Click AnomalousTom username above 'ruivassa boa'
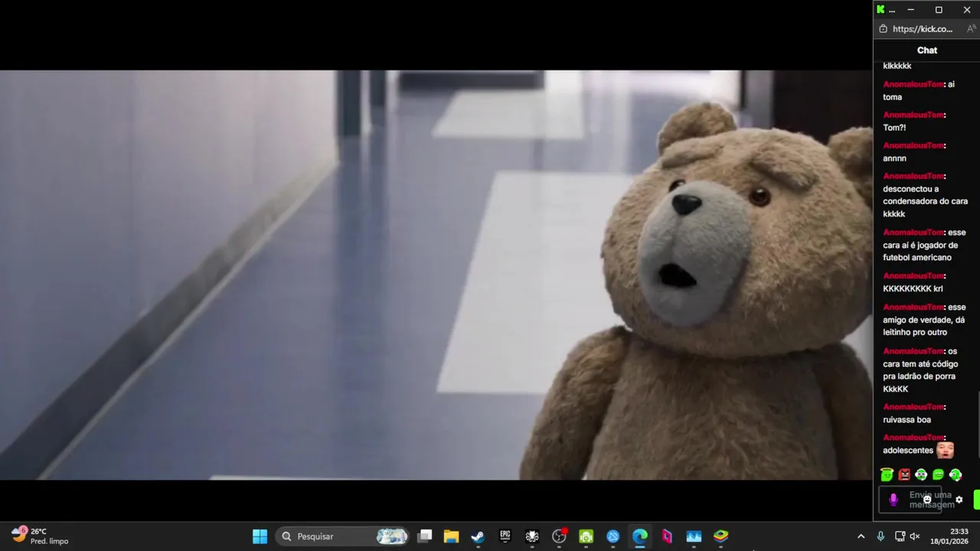This screenshot has height=551, width=980. (x=913, y=407)
